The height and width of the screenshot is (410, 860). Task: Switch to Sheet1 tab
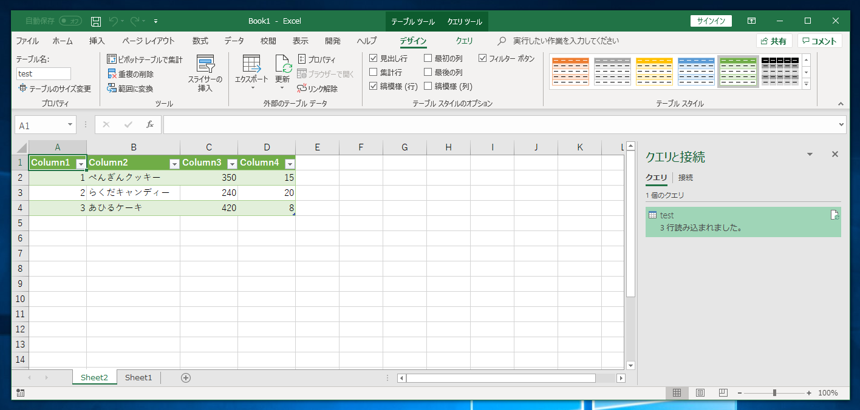click(138, 377)
